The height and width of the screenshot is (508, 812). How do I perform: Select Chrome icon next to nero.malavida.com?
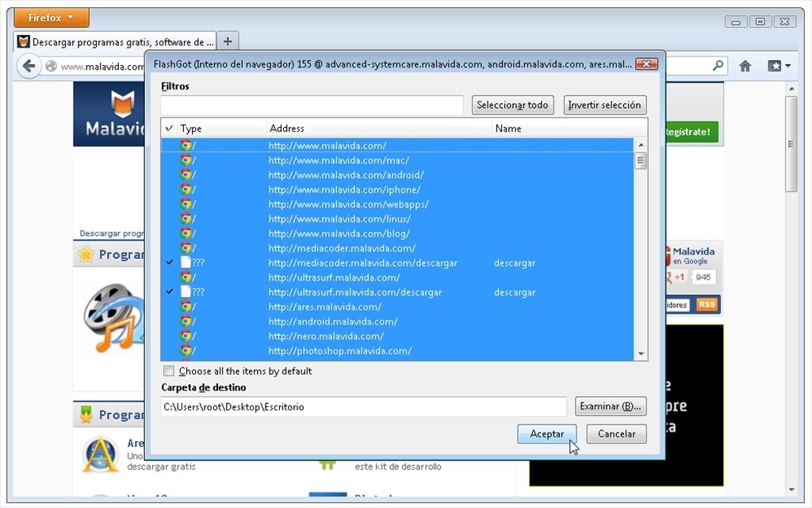(186, 336)
